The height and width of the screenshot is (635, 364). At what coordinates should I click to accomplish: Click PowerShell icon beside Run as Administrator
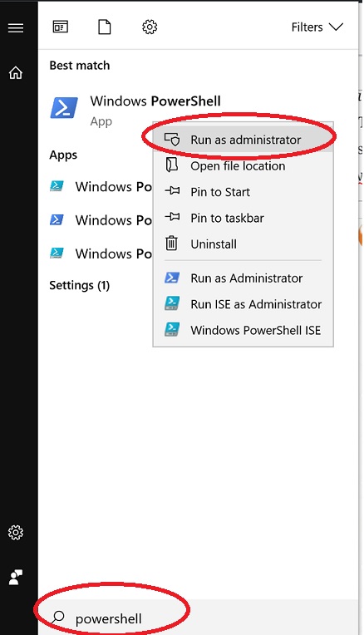coord(172,278)
